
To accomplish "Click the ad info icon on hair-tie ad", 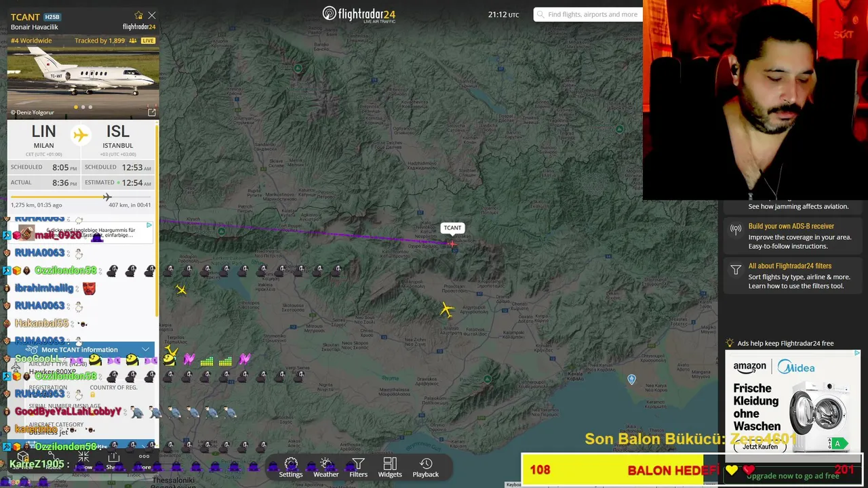I will 149,225.
